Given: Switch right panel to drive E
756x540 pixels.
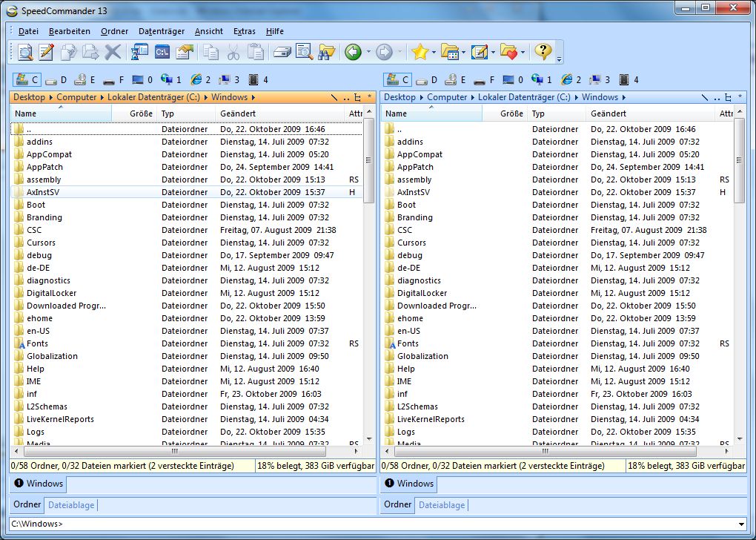Looking at the screenshot, I should (456, 79).
